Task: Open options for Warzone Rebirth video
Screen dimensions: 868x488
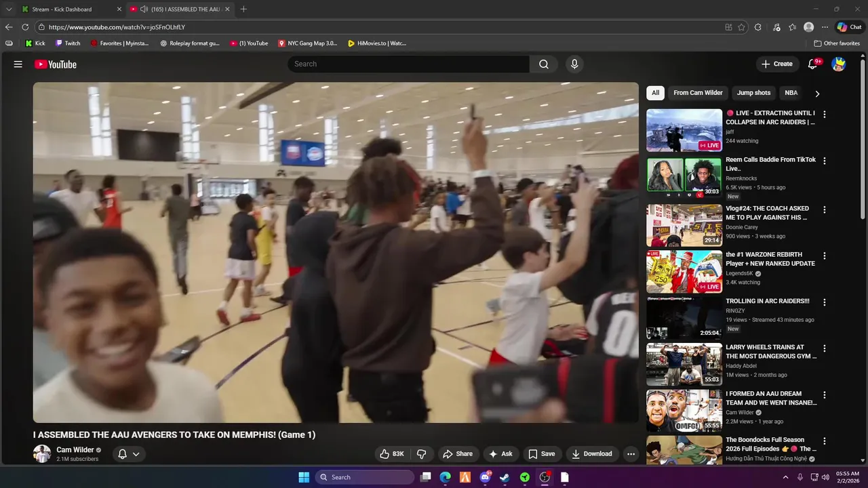Action: tap(825, 256)
